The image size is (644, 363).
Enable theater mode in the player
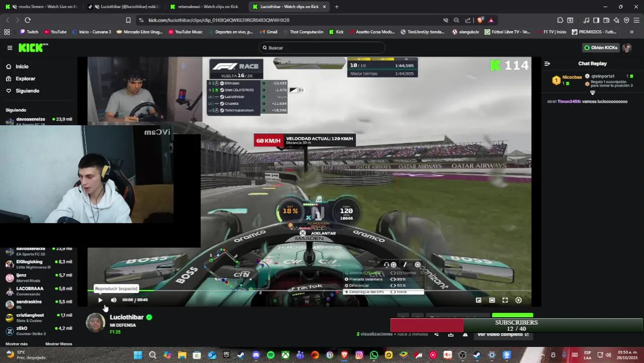[x=492, y=300]
